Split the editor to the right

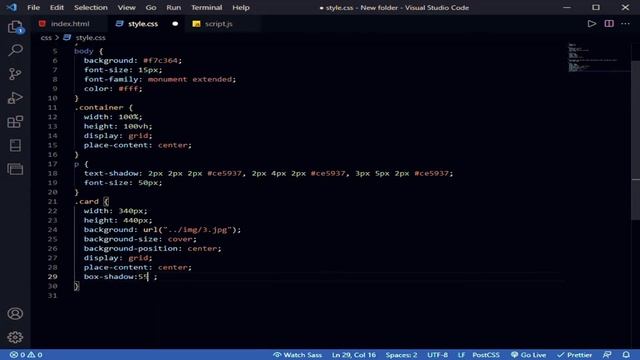(609, 24)
